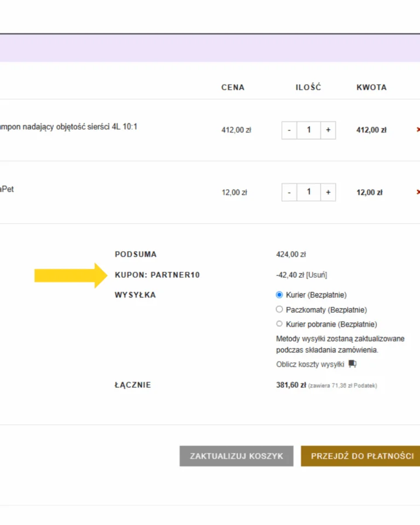Click Zaktualizuj koszyk button

(236, 456)
